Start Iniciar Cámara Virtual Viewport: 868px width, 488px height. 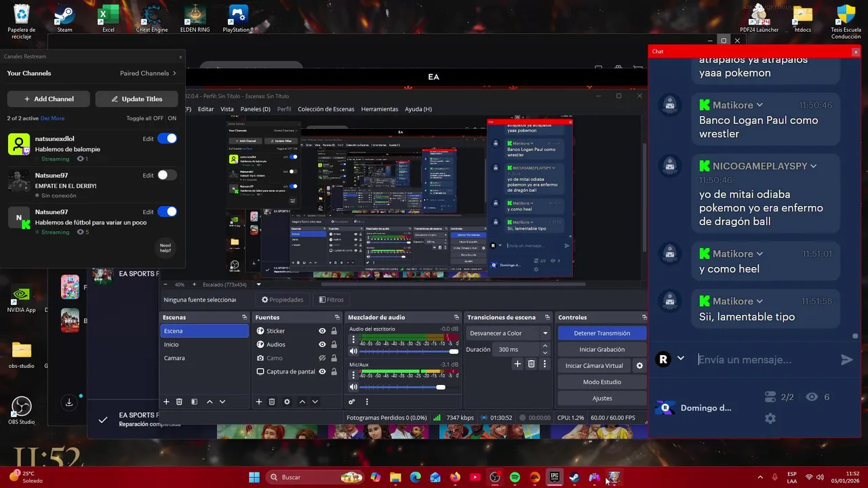(x=594, y=366)
